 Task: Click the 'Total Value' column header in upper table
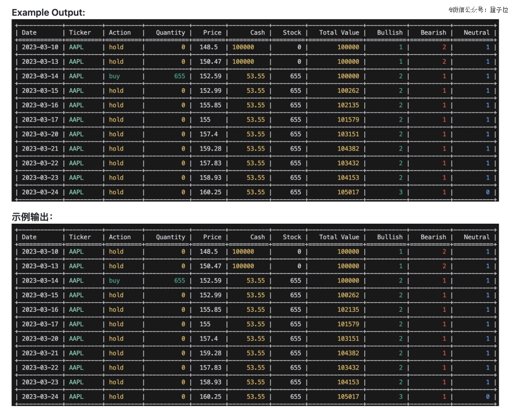point(339,33)
